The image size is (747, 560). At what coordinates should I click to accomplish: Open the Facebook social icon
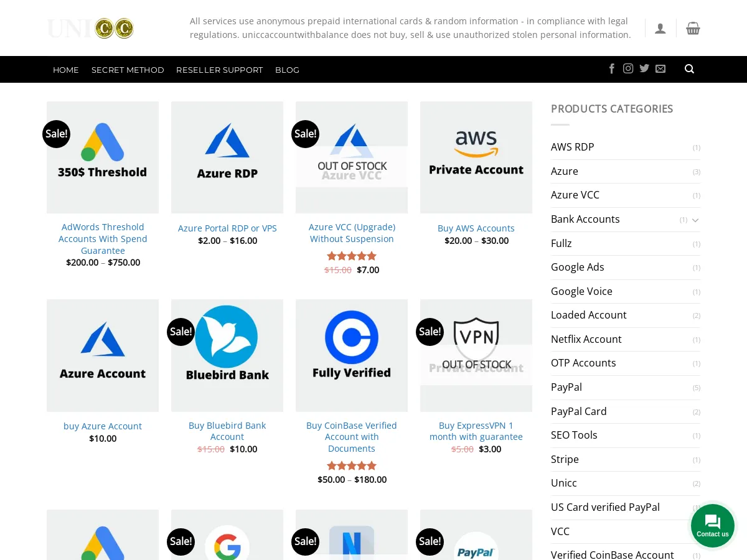point(611,69)
